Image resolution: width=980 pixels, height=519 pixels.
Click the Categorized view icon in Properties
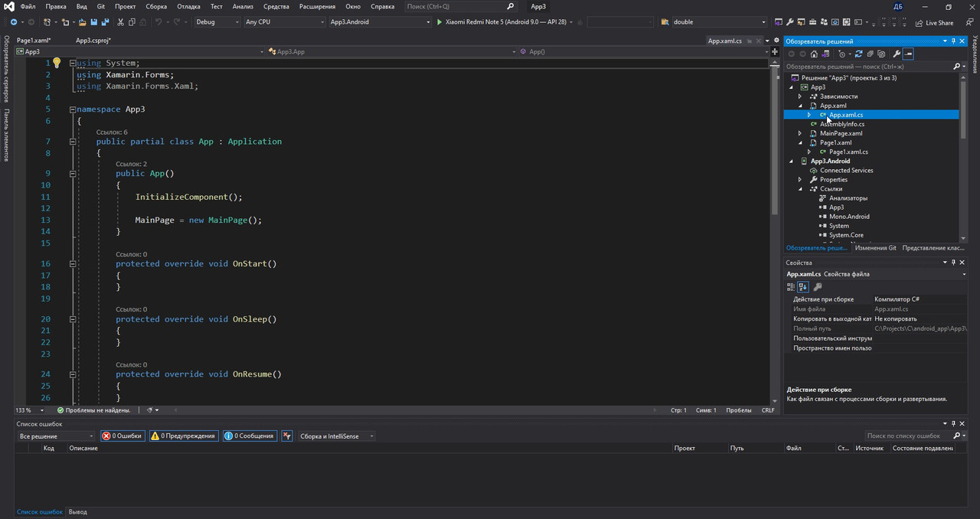click(x=791, y=287)
